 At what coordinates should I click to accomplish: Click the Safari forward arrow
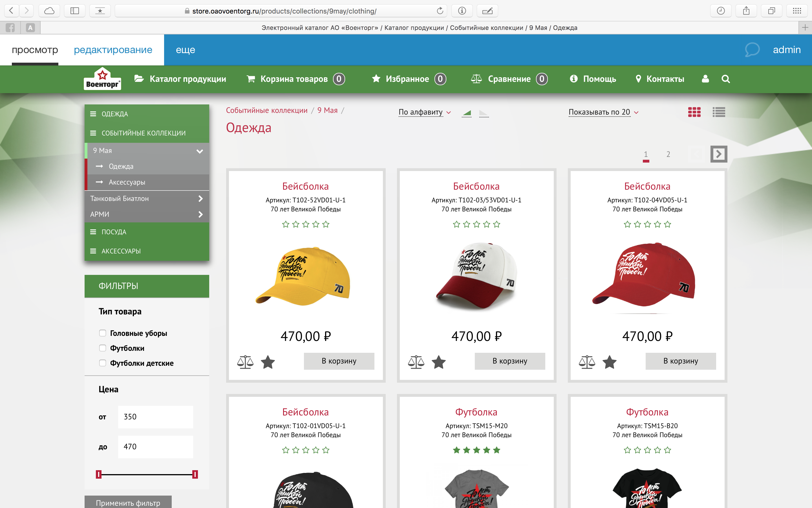[26, 11]
